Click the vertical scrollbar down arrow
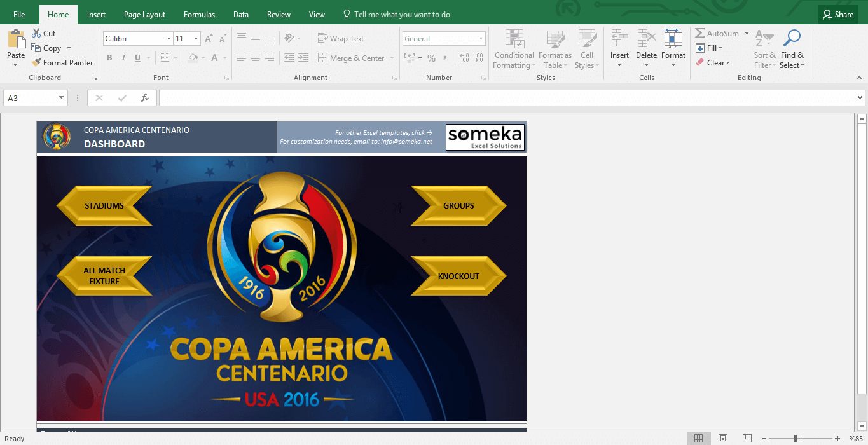The width and height of the screenshot is (868, 445). pyautogui.click(x=862, y=427)
